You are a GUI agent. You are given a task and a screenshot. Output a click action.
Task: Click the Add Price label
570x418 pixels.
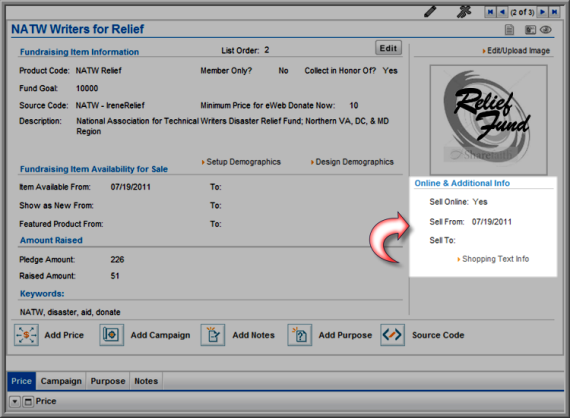[64, 335]
